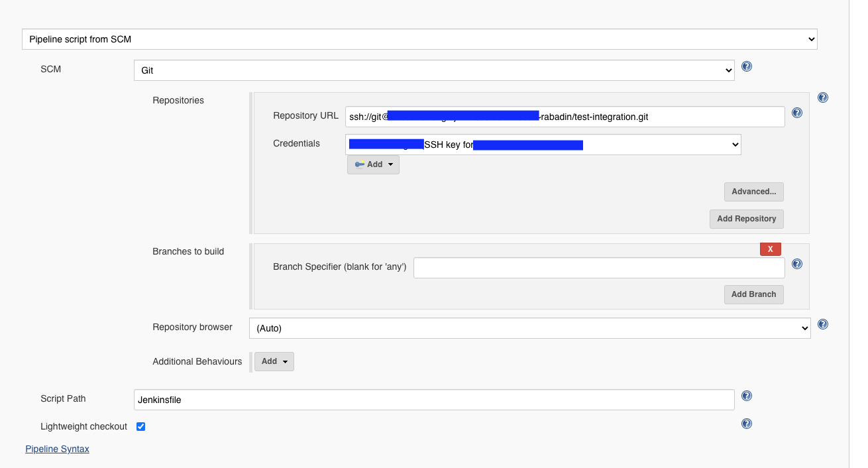This screenshot has width=868, height=468.
Task: Open the Credentials SSH key dropdown
Action: 543,144
